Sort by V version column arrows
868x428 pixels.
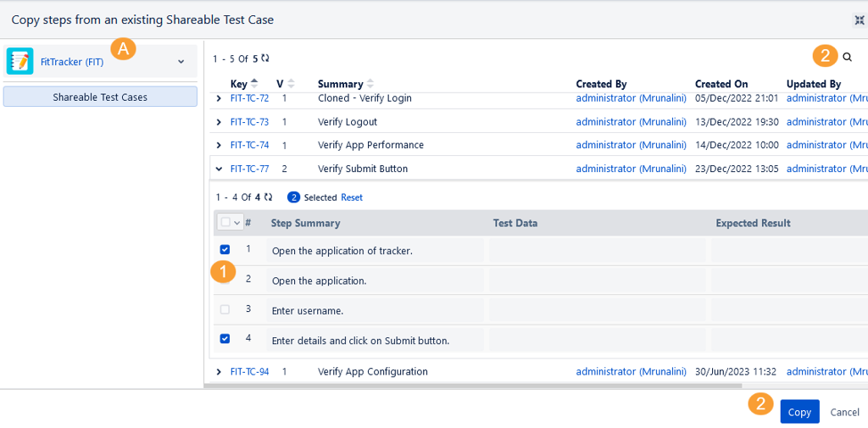(291, 84)
